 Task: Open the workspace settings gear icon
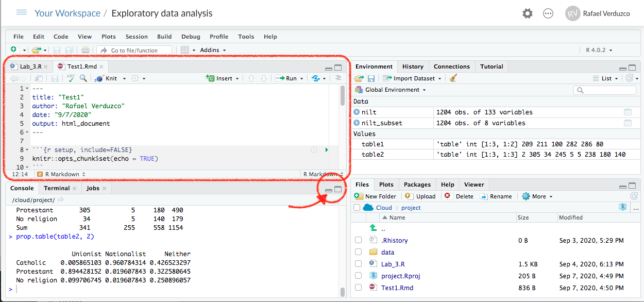point(527,13)
